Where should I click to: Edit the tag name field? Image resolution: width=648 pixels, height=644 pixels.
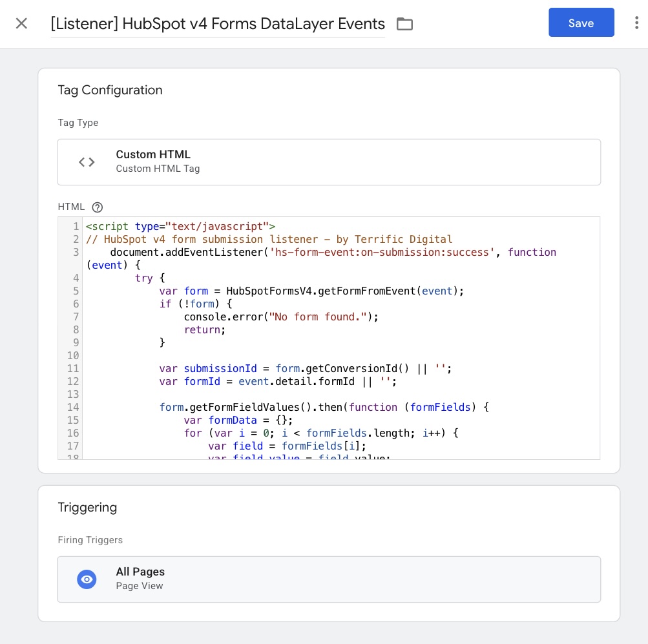[x=218, y=24]
